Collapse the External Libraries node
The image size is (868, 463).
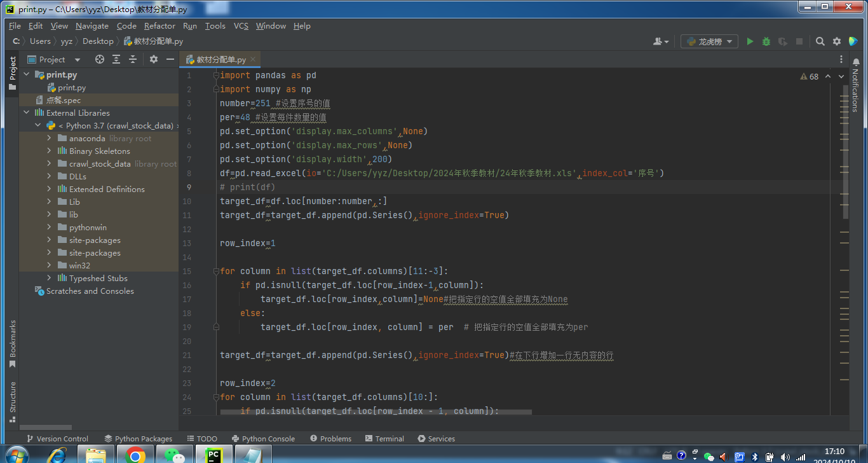click(x=27, y=113)
